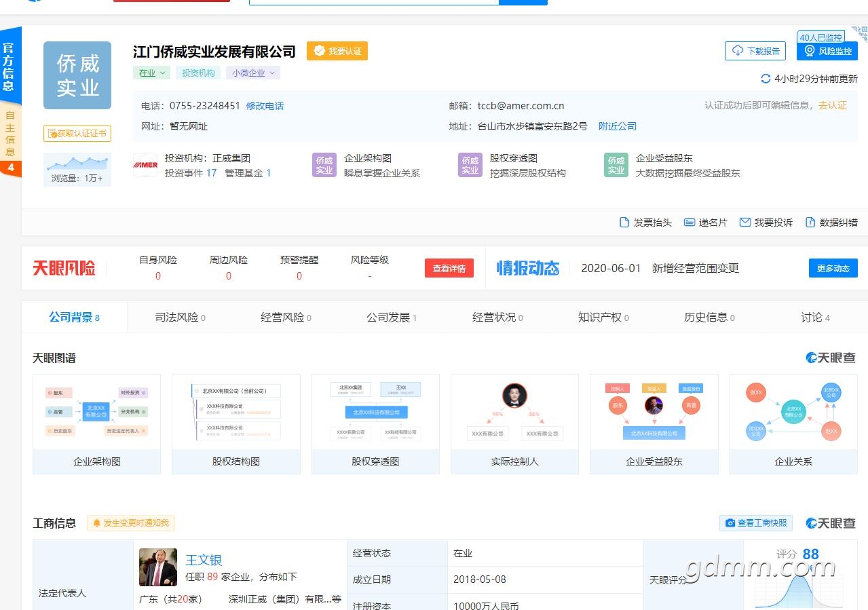Click the 预警提醒 count 0
Viewport: 868px width, 610px height.
coord(299,276)
